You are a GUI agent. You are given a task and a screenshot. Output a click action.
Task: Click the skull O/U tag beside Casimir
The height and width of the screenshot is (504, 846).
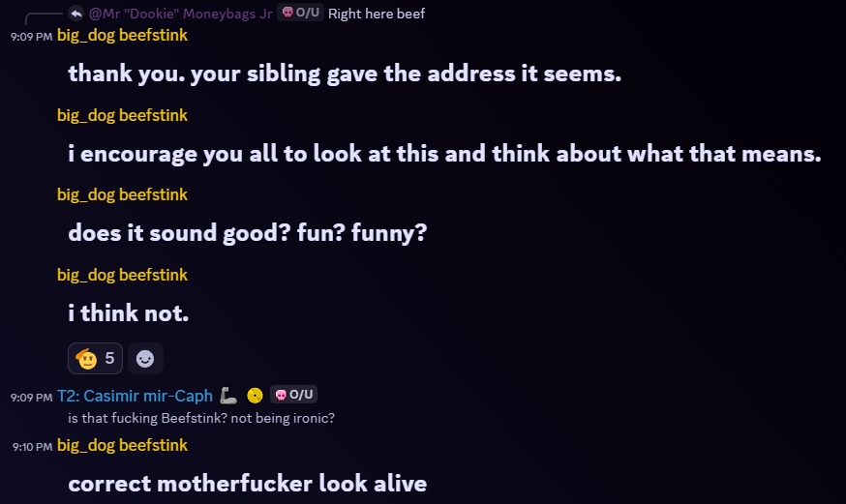point(294,395)
